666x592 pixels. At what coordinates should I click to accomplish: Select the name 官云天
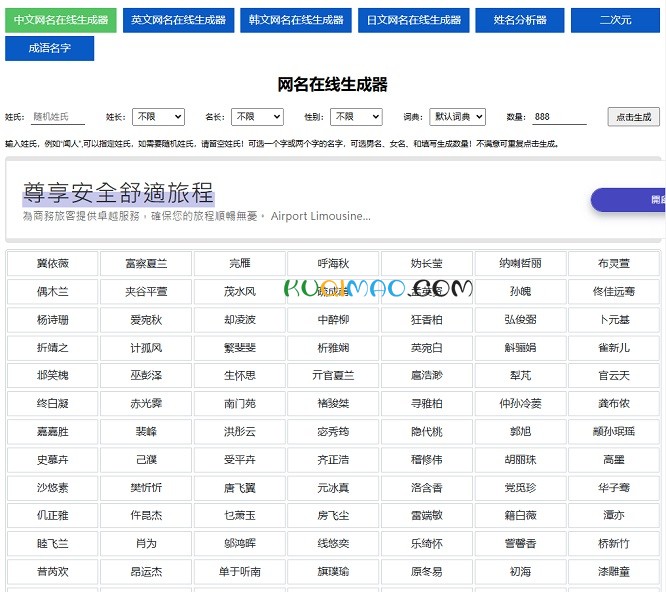tap(614, 375)
